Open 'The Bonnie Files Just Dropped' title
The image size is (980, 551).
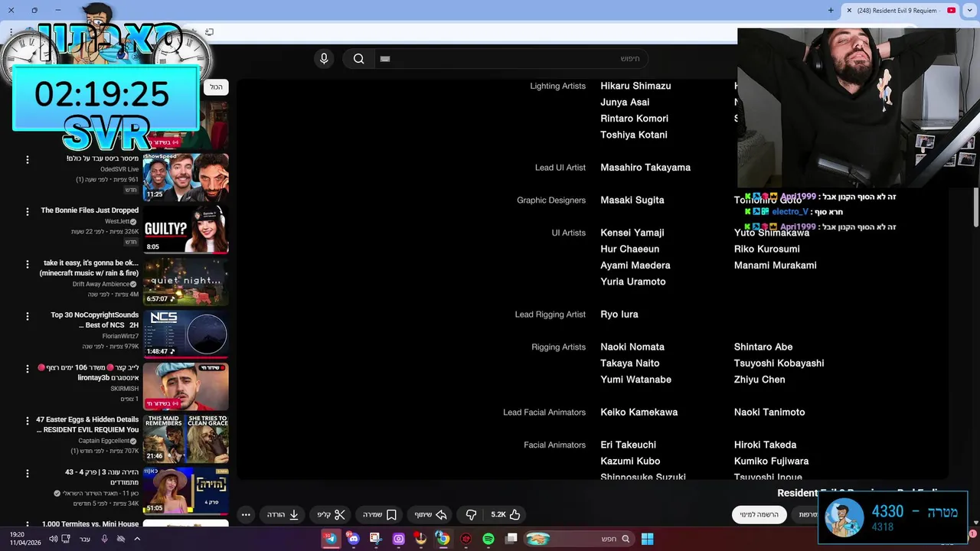(90, 210)
